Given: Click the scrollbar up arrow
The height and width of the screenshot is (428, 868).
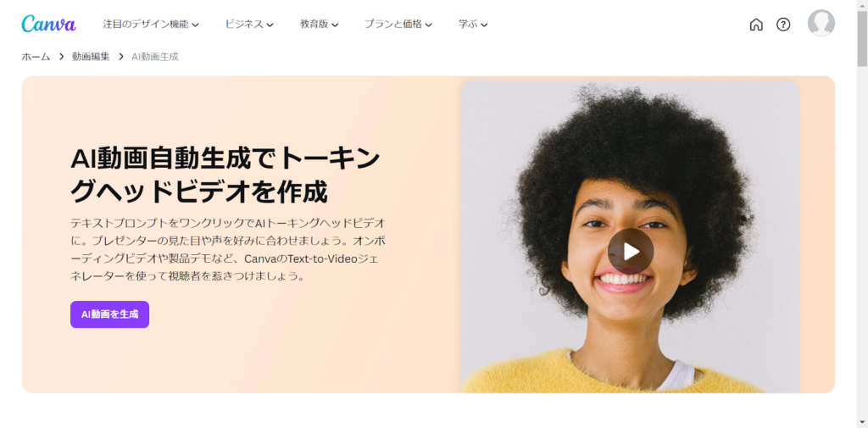Looking at the screenshot, I should (862, 5).
